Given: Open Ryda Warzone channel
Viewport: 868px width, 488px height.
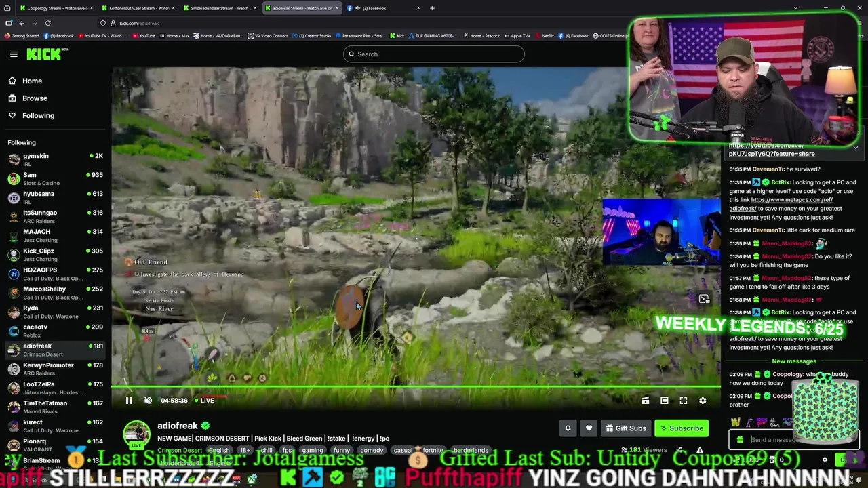Looking at the screenshot, I should click(56, 312).
